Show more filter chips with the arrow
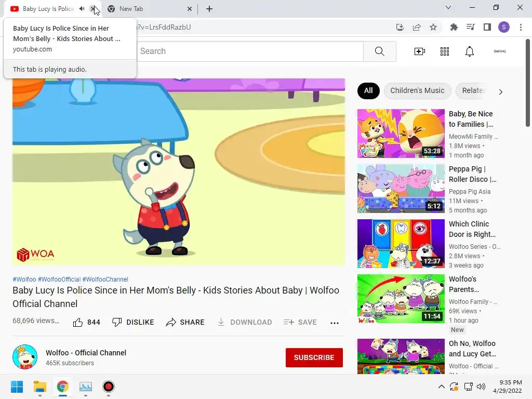532x399 pixels. [x=501, y=92]
